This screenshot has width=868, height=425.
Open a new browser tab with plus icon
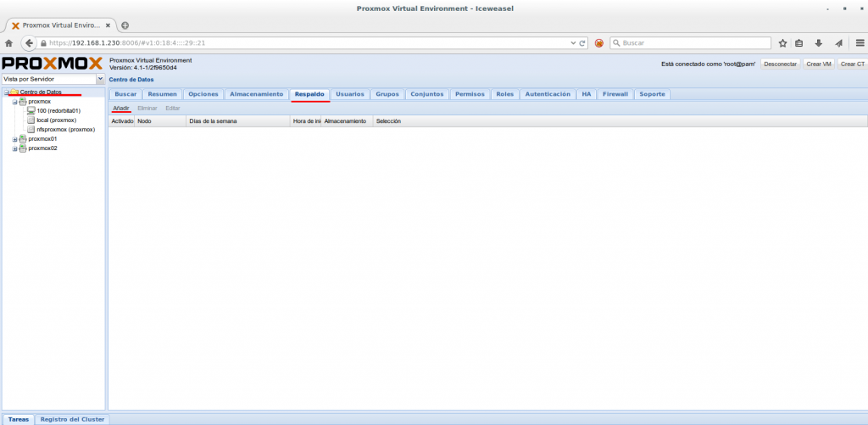pos(125,25)
